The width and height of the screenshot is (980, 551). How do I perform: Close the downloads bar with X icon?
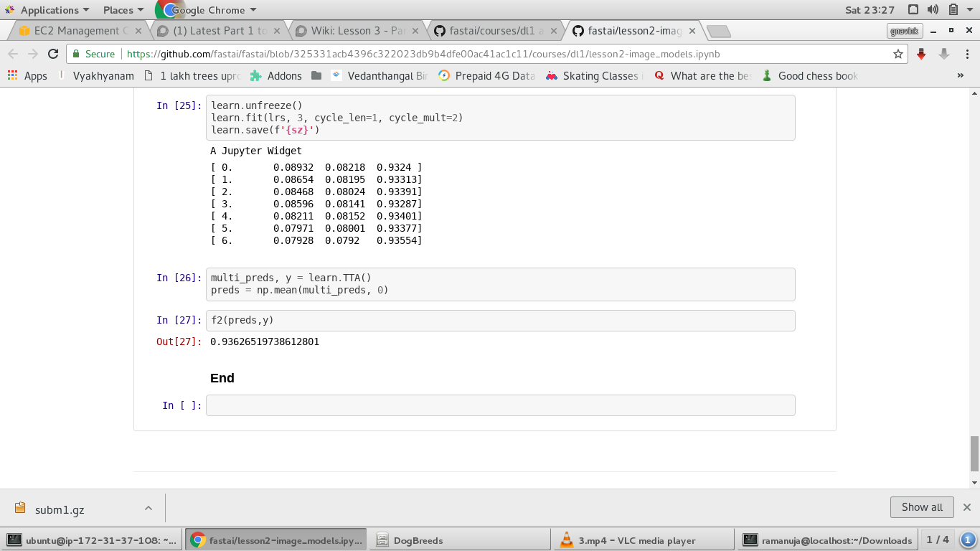coord(966,507)
